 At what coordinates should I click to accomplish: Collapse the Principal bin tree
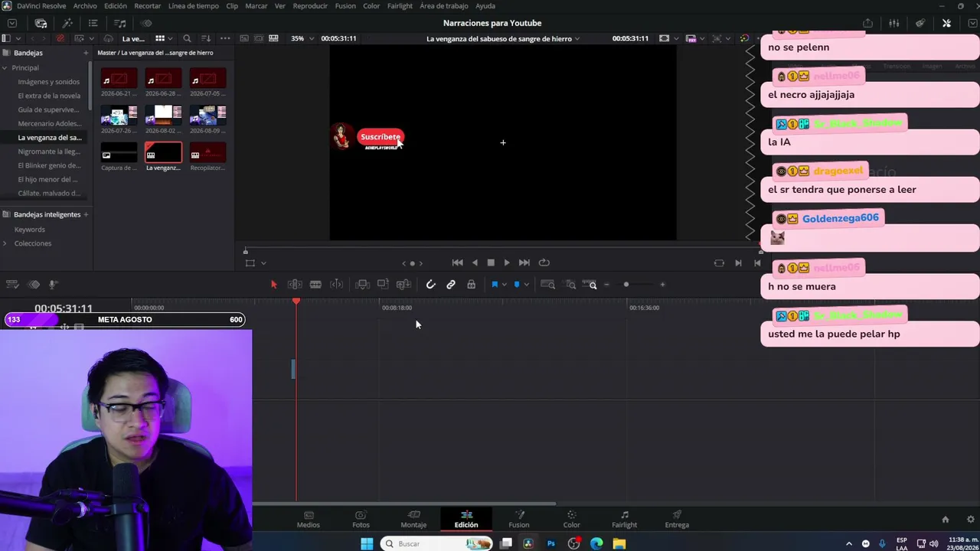click(5, 68)
